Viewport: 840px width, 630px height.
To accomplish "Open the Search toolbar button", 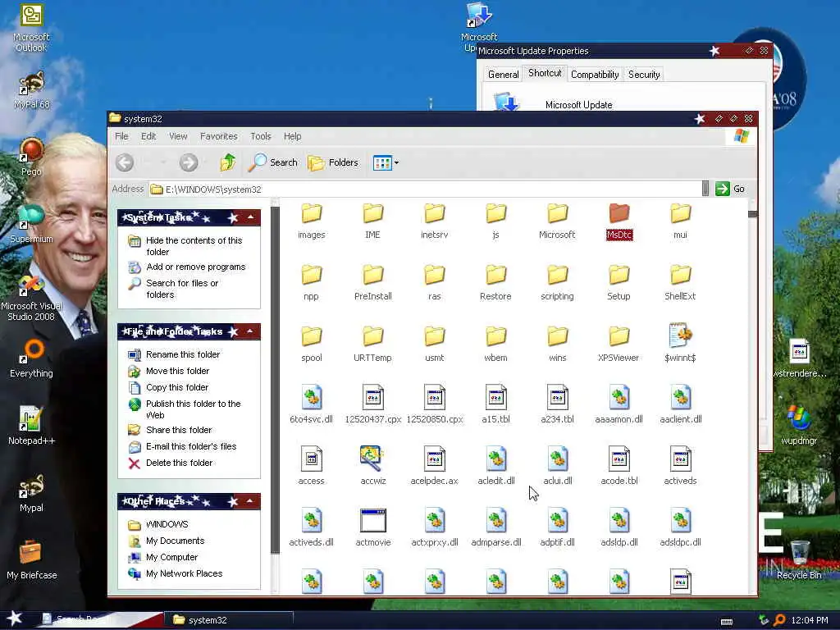I will click(272, 162).
